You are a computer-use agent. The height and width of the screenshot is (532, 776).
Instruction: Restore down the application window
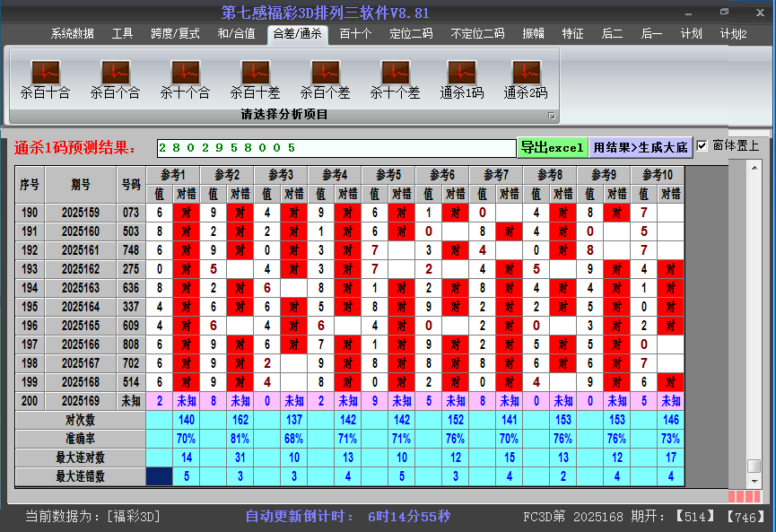click(724, 12)
